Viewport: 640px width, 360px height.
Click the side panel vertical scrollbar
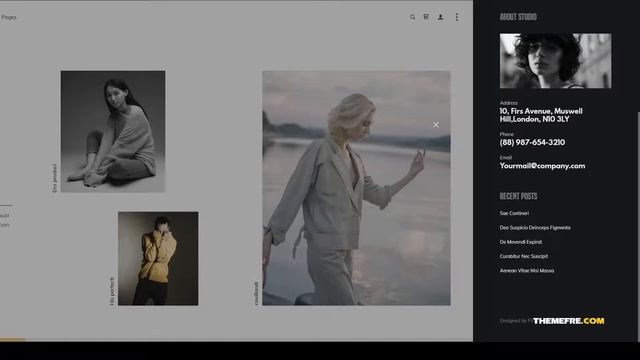click(638, 227)
